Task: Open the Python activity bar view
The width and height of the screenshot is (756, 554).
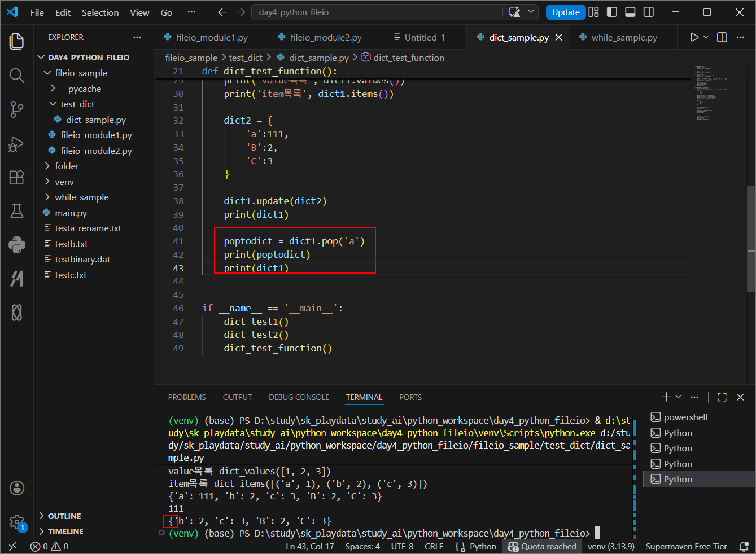Action: (17, 244)
